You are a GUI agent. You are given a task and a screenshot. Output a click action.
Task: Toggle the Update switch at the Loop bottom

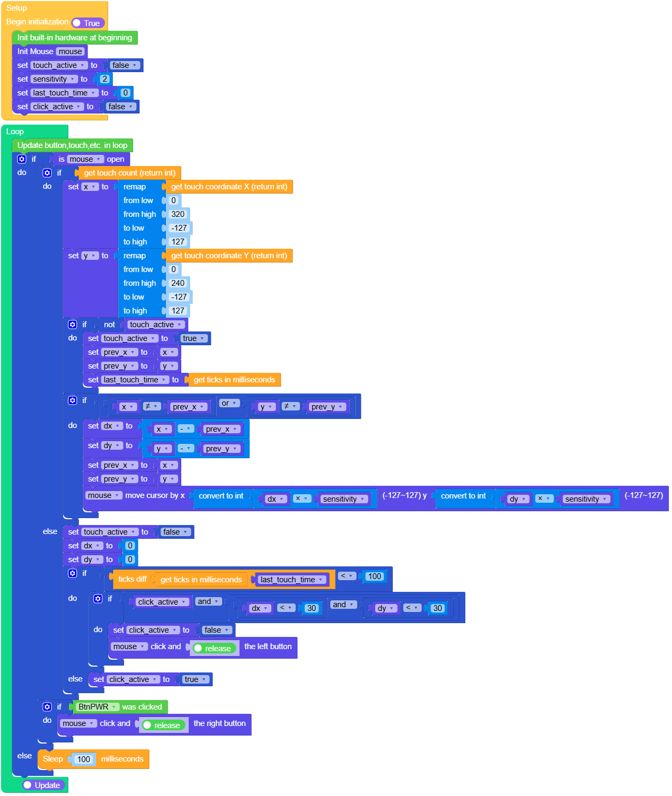tap(42, 785)
